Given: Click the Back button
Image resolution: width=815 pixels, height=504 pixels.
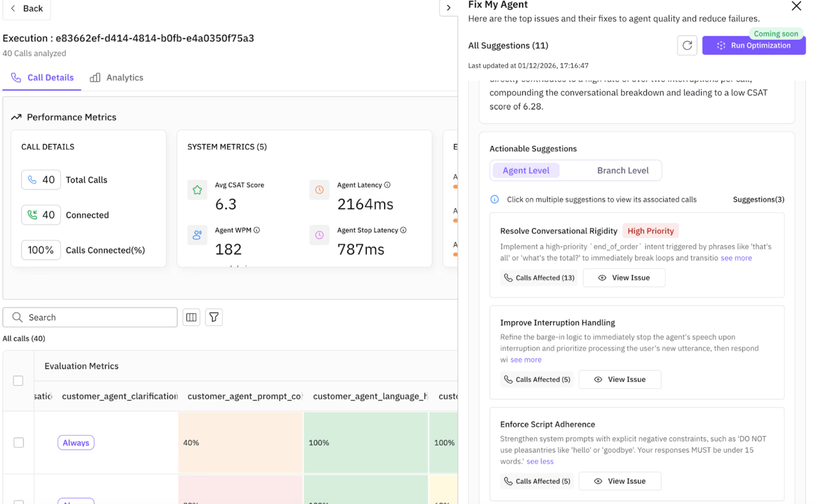Looking at the screenshot, I should [x=27, y=8].
